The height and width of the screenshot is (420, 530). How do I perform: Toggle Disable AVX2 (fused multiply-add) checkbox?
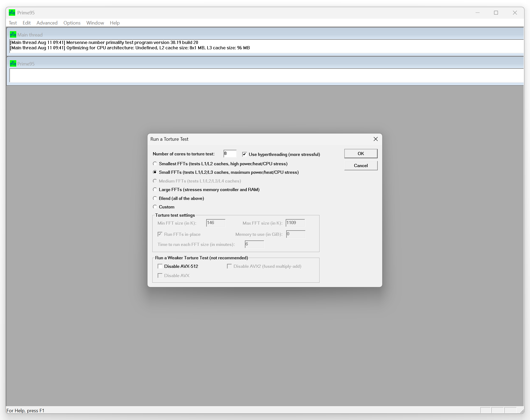pos(229,266)
